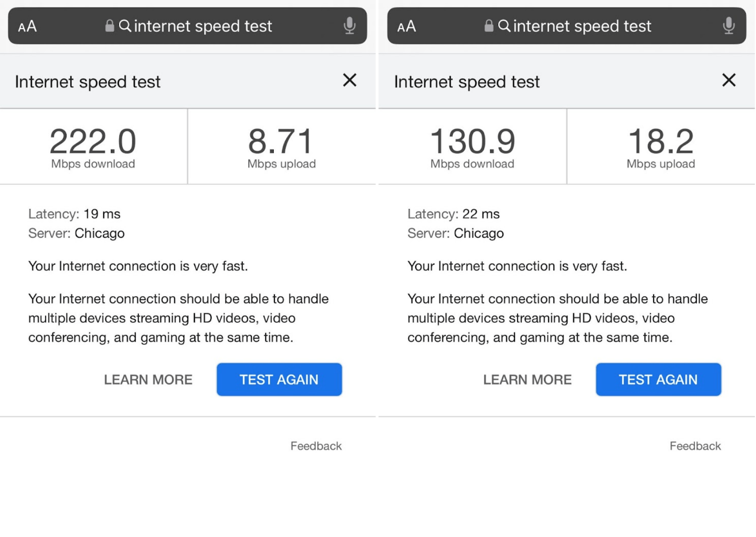
Task: Click Feedback link below the left test
Action: [316, 446]
